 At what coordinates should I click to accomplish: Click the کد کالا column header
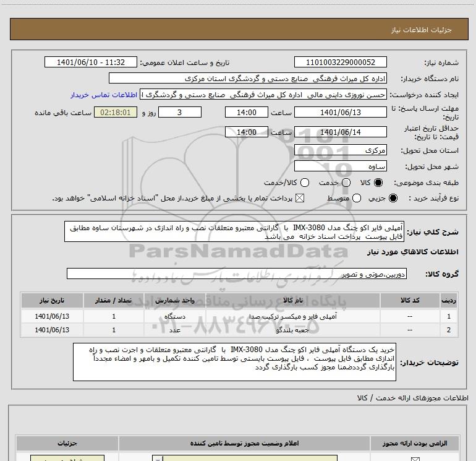[x=410, y=301]
